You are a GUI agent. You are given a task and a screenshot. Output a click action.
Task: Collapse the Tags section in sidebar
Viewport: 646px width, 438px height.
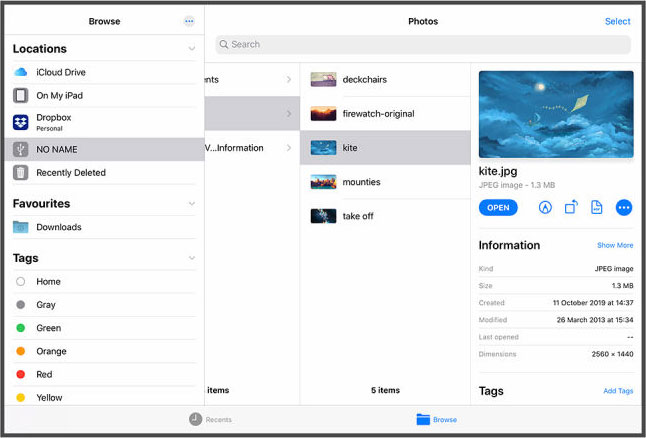192,258
